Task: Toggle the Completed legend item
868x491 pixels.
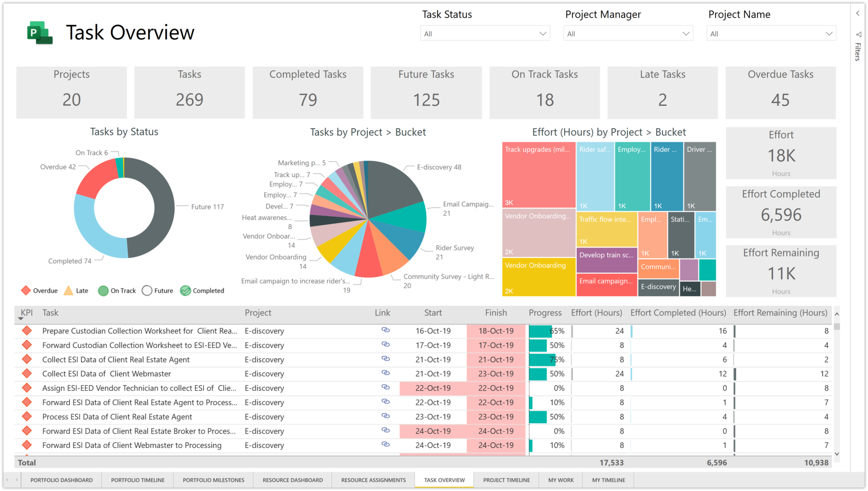Action: pos(202,290)
